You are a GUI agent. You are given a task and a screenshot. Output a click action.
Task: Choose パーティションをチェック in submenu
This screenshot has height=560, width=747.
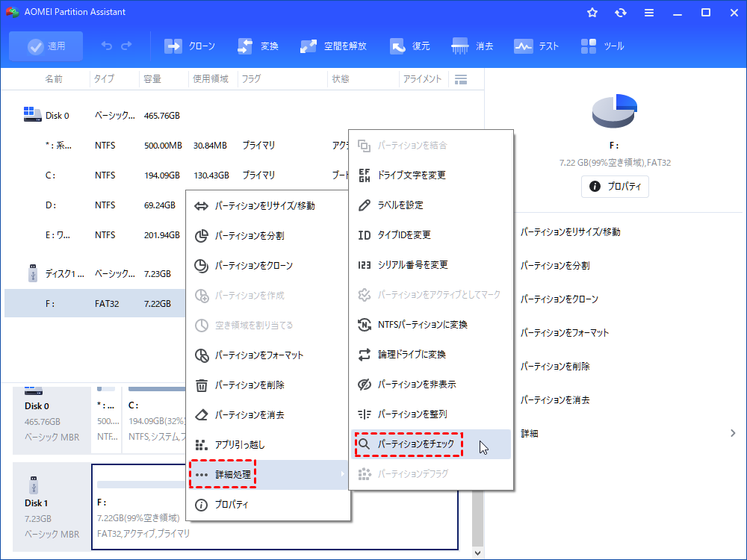coord(431,444)
